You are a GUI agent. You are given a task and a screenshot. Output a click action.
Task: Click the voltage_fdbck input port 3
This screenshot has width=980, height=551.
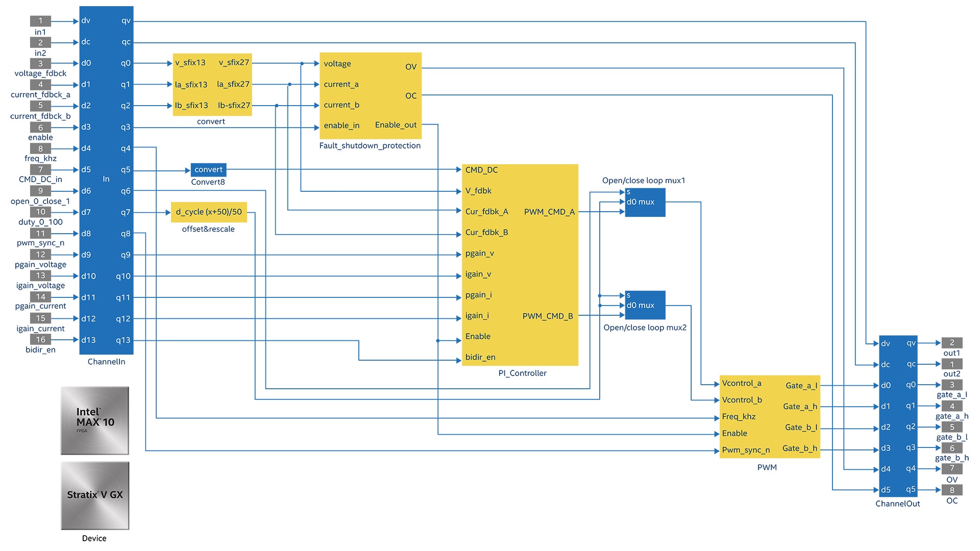click(x=40, y=63)
